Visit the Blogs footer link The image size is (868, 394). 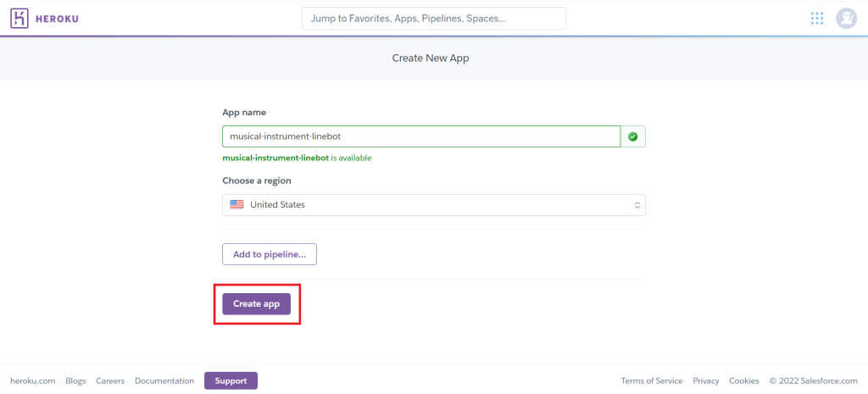75,381
